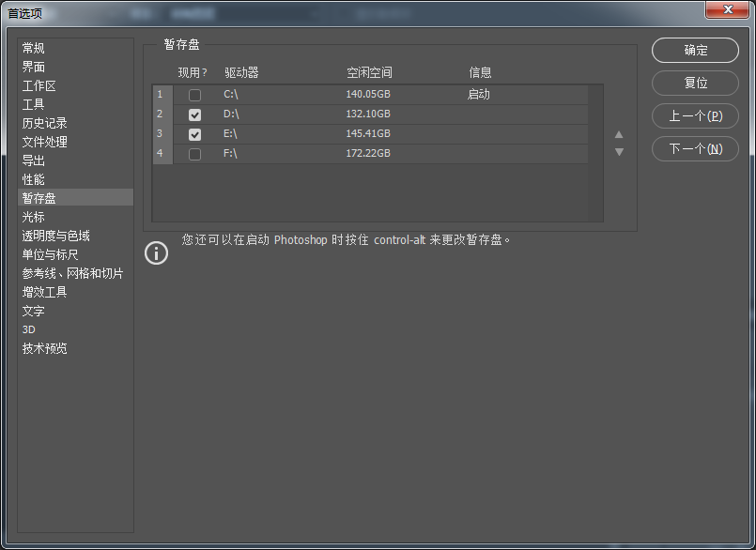Image resolution: width=756 pixels, height=550 pixels.
Task: Move selected scratch disk down with arrow
Action: [619, 152]
